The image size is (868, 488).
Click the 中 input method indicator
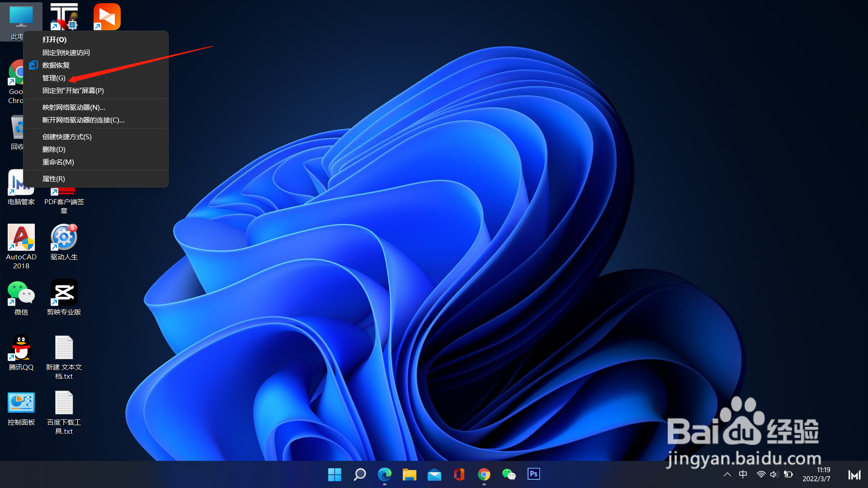(743, 474)
